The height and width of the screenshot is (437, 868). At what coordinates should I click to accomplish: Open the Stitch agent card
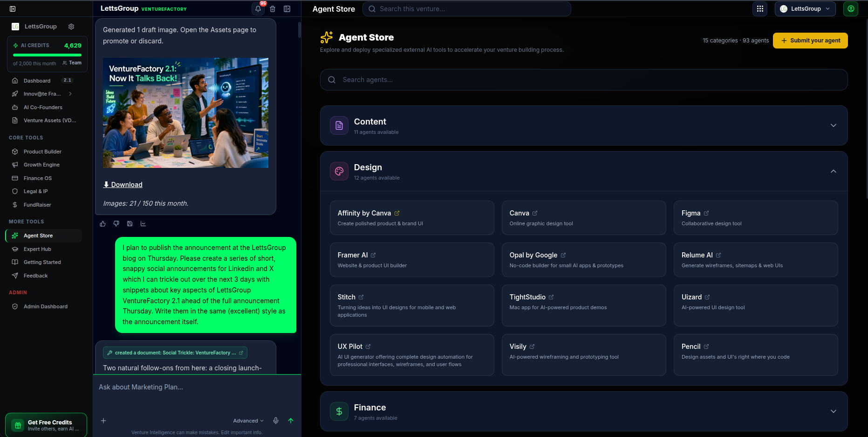[x=412, y=305]
